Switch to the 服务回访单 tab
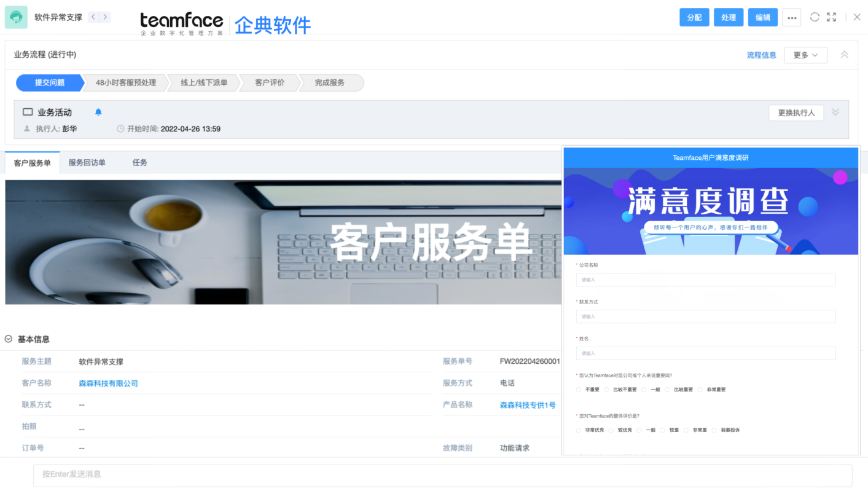Image resolution: width=868 pixels, height=491 pixels. 87,163
